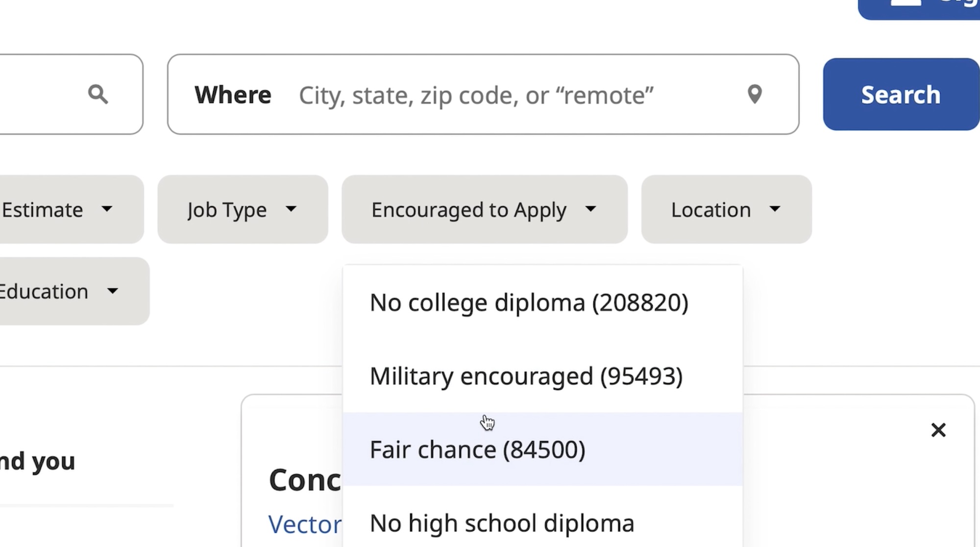Expand the Education filter
This screenshot has width=980, height=547.
[73, 291]
